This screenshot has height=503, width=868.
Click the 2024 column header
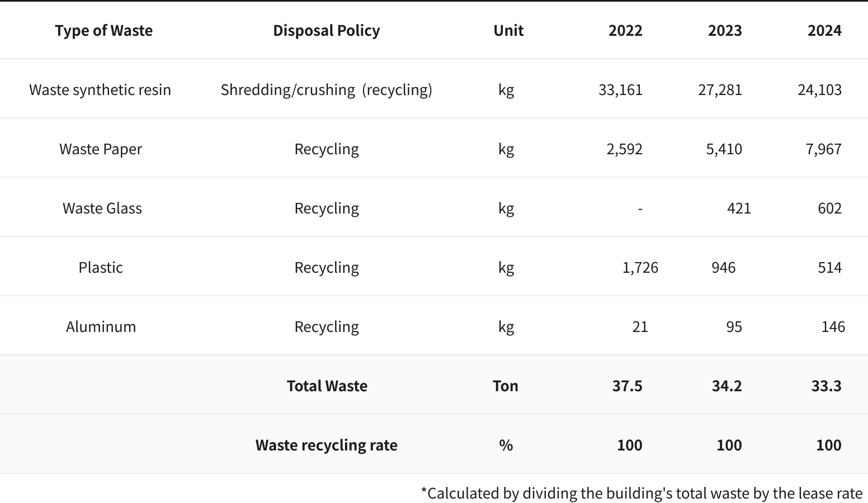[824, 30]
